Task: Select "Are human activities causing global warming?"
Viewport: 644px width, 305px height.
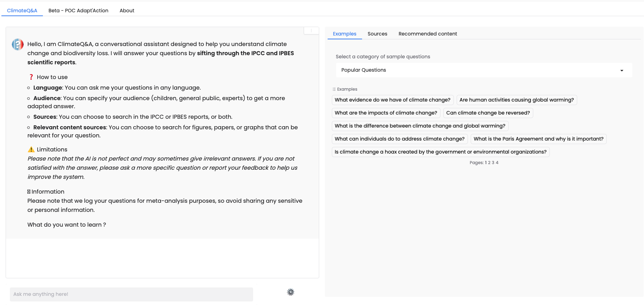Action: click(516, 100)
